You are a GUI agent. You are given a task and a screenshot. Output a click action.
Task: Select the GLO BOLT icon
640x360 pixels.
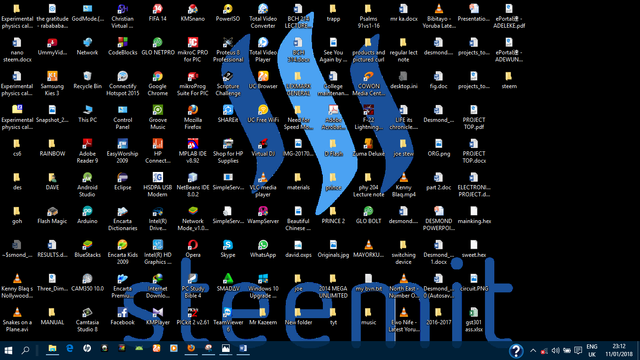[368, 215]
